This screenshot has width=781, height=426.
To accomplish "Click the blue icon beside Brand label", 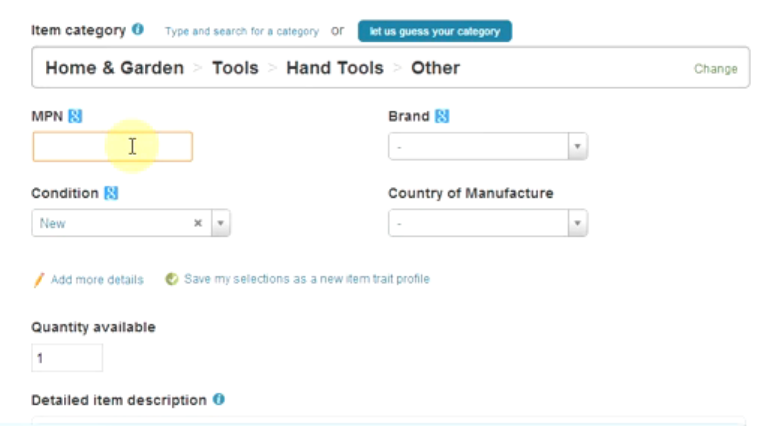I will (x=442, y=116).
